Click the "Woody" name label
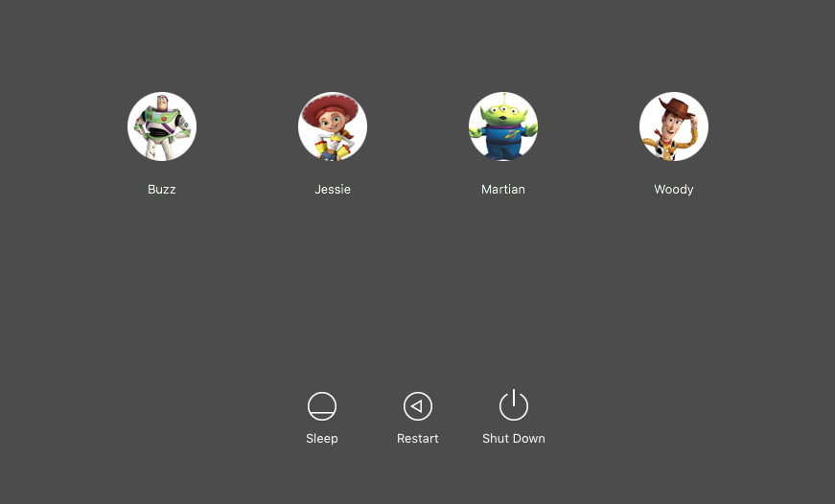 [x=674, y=190]
